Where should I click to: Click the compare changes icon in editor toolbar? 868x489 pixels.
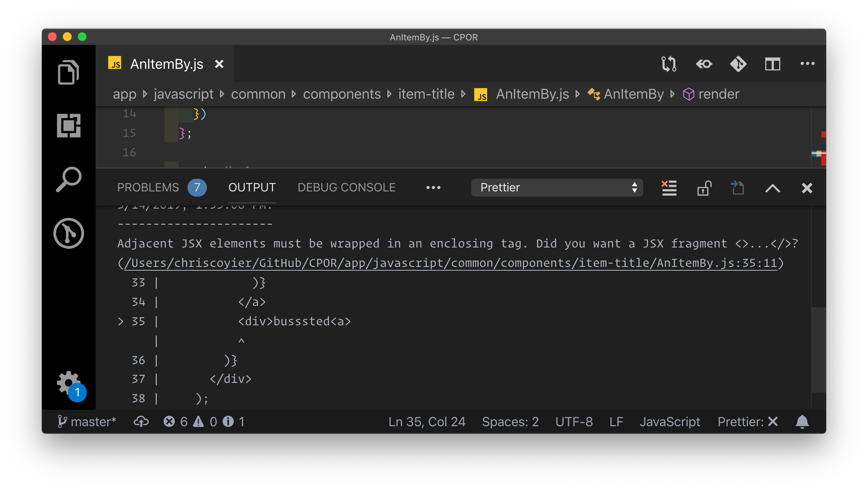(x=669, y=64)
